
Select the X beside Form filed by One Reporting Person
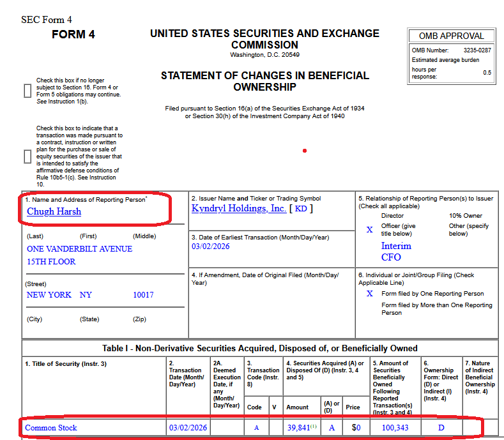click(370, 294)
